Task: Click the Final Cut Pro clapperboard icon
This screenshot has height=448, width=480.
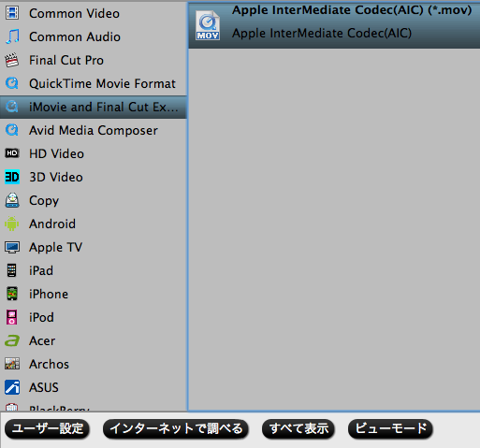Action: pos(12,60)
